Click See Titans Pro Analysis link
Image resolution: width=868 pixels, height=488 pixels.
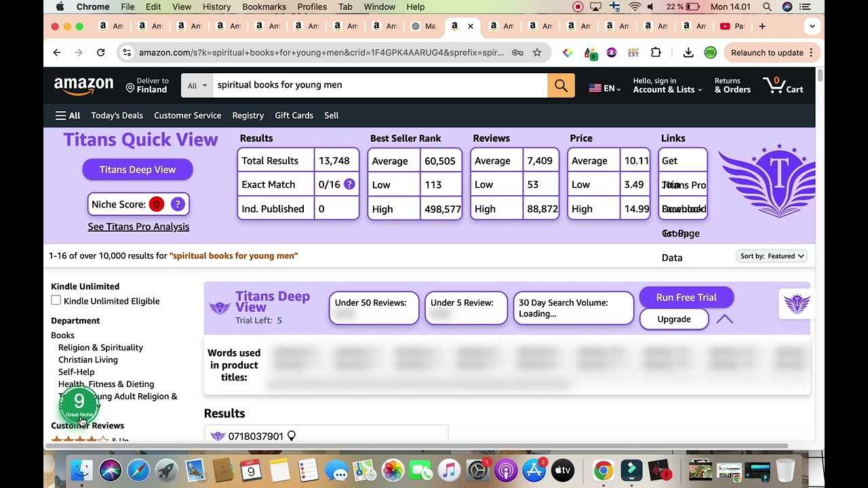(138, 226)
